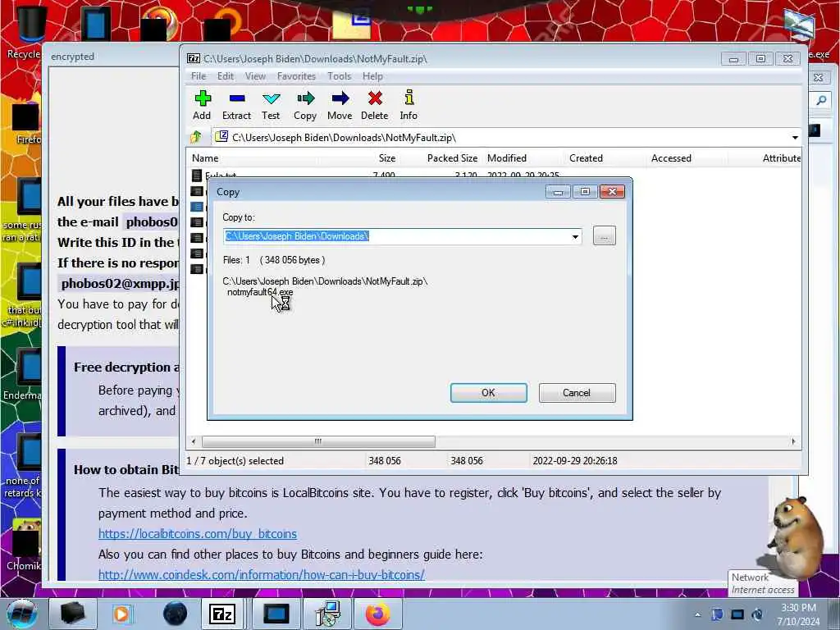Click the Test archive icon

click(271, 105)
